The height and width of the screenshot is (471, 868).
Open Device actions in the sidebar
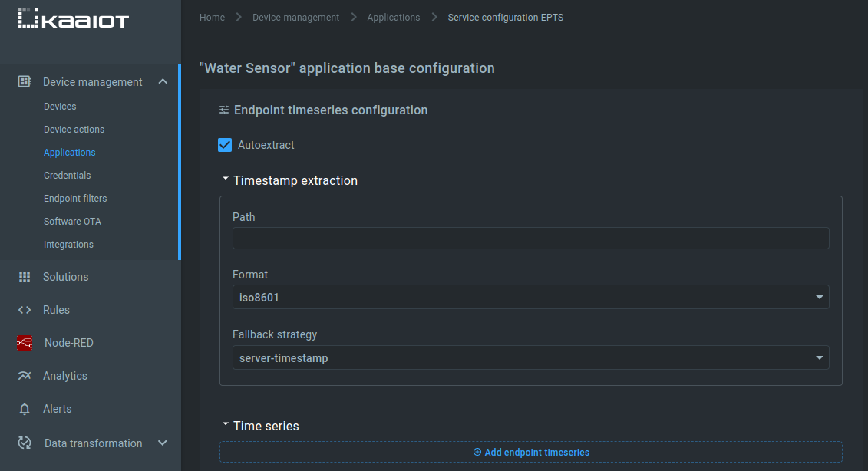pos(74,130)
